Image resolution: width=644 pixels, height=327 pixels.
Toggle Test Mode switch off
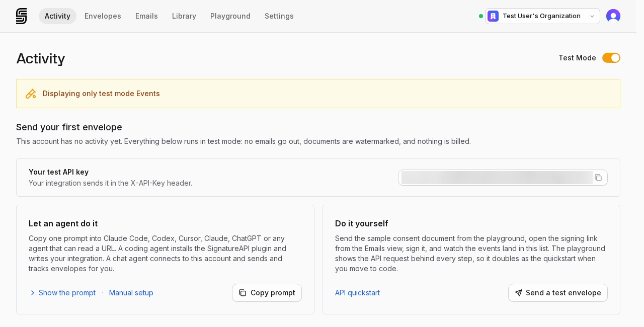[611, 58]
